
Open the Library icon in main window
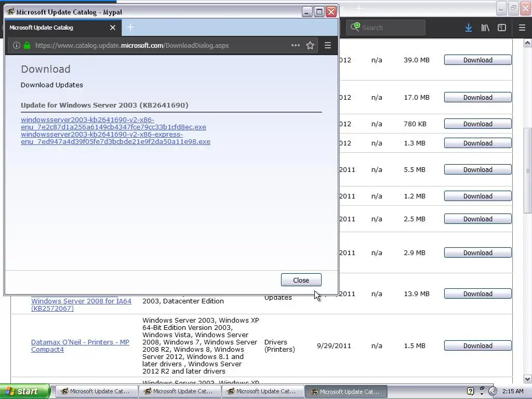485,28
